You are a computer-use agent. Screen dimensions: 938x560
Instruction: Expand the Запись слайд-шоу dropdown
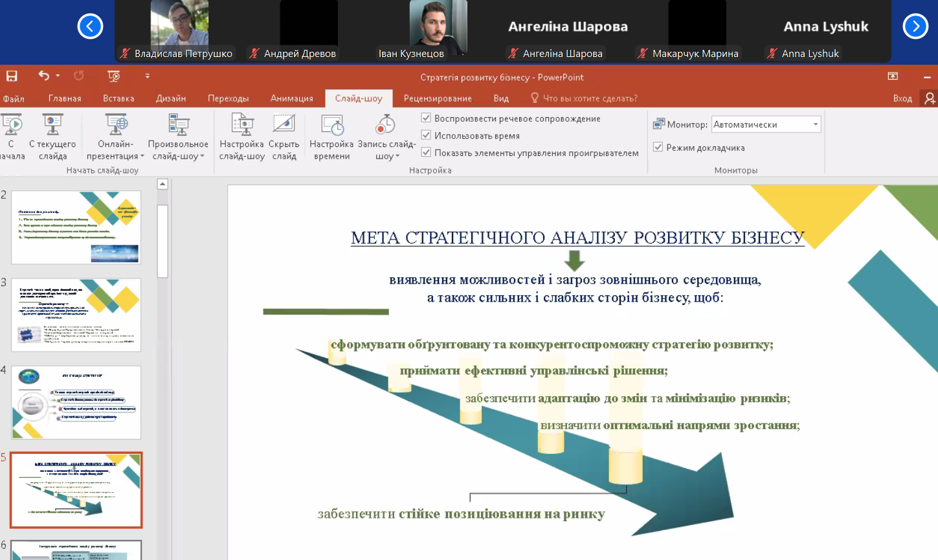pos(397,156)
